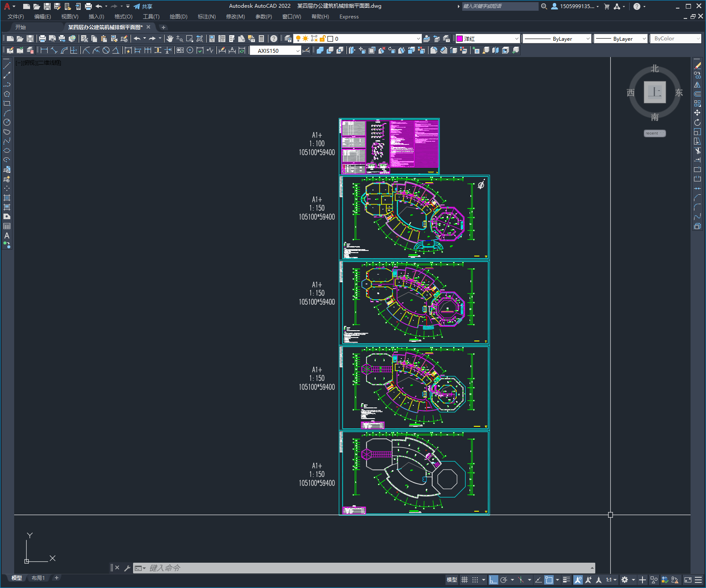Open the 绘图(D) menu
This screenshot has width=706, height=588.
(179, 17)
